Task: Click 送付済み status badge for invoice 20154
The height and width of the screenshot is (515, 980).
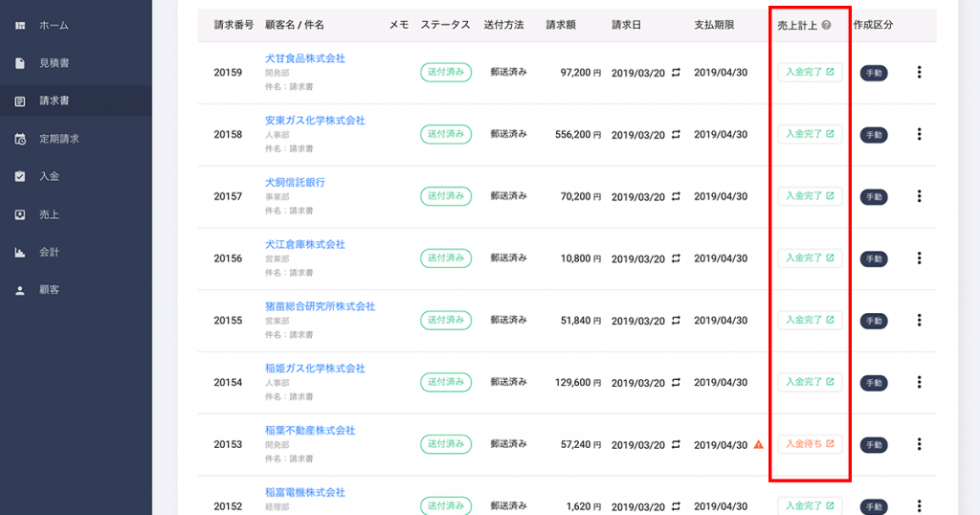Action: pyautogui.click(x=446, y=381)
